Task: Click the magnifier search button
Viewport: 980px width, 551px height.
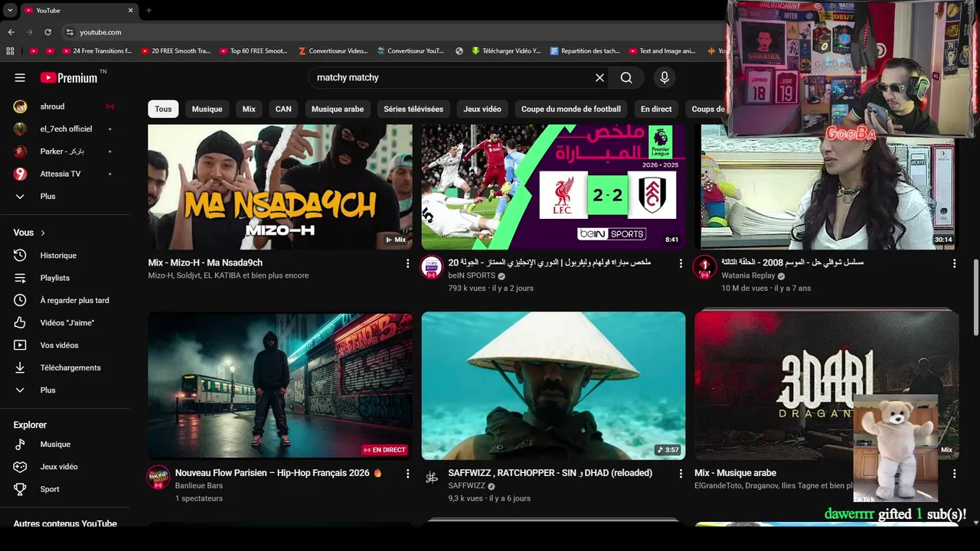Action: (x=626, y=77)
